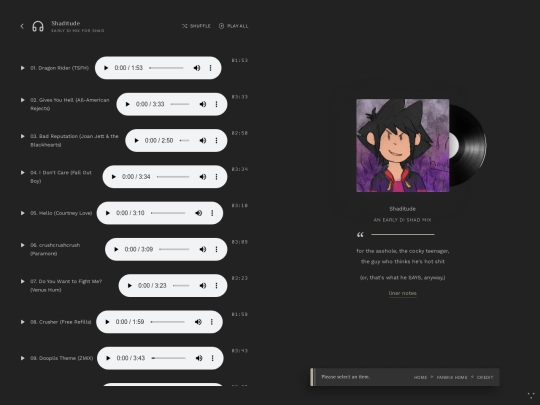
Task: Open more options on crushcrushcrush player
Action: pyautogui.click(x=216, y=249)
